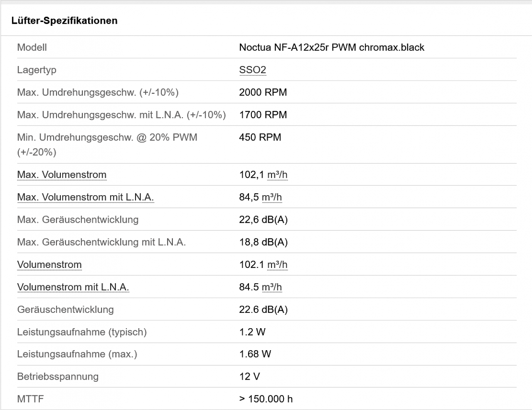Viewport: 532px width, 410px height.
Task: Click the 2000 RPM max speed value
Action: 263,92
